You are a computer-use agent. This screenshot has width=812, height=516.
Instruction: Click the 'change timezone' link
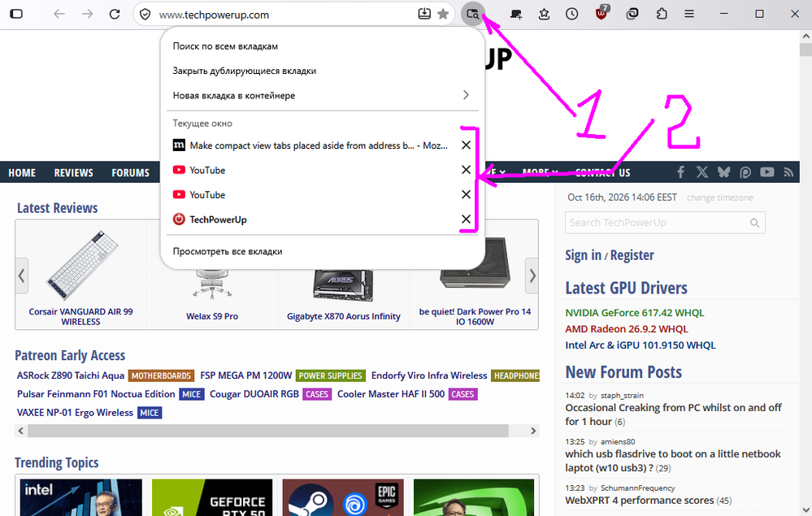click(x=720, y=197)
